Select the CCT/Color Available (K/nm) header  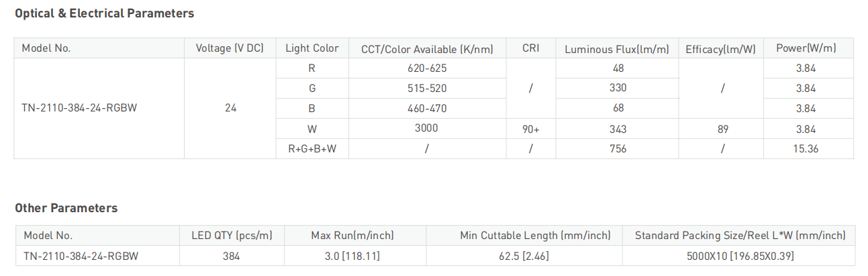click(x=427, y=48)
